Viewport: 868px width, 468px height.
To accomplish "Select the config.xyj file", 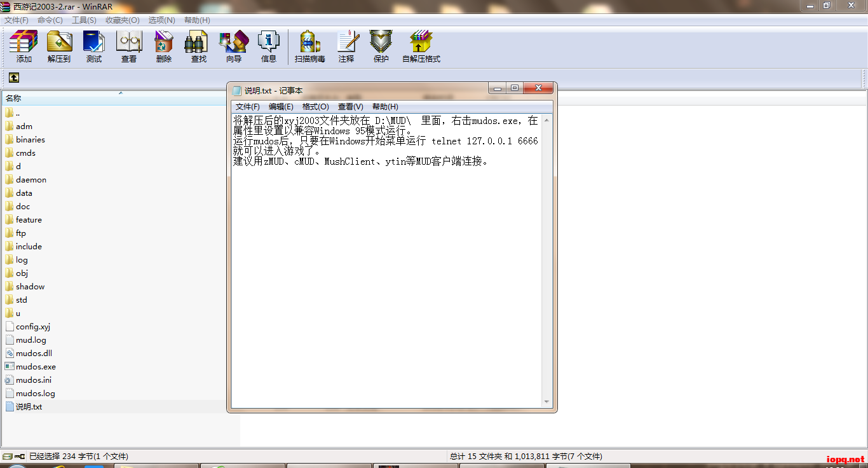I will tap(33, 327).
